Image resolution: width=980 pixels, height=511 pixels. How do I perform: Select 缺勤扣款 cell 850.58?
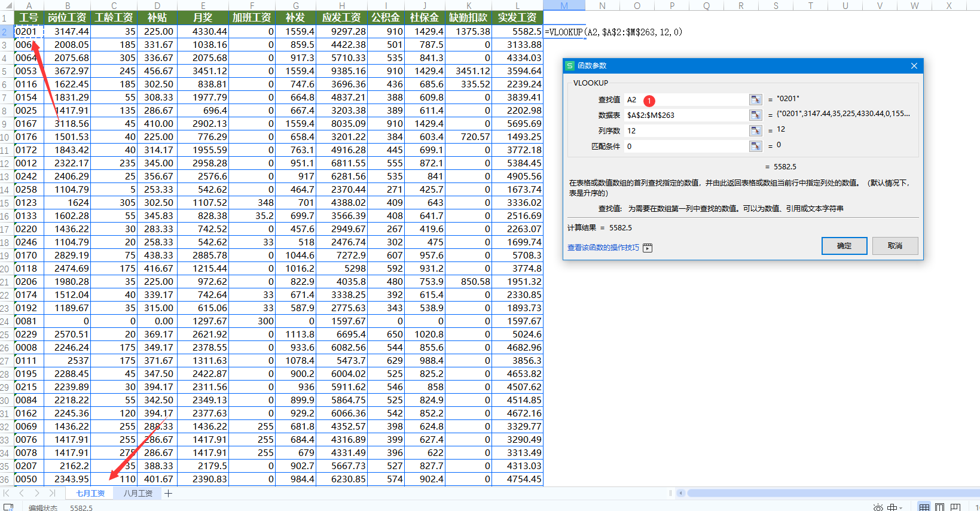pyautogui.click(x=468, y=282)
